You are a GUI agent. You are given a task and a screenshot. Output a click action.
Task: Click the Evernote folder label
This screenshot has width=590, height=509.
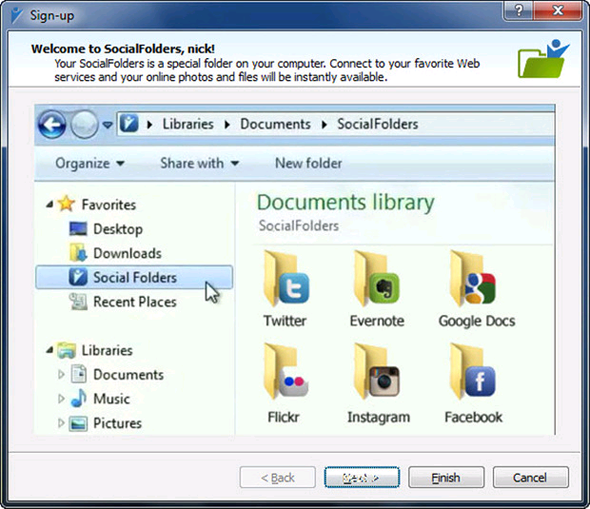click(377, 321)
